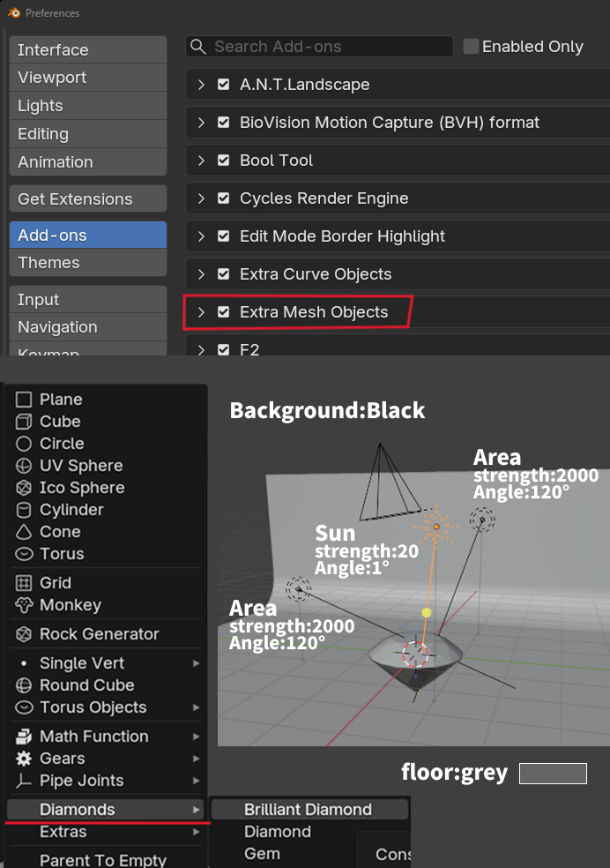Uncheck the Bool Tool add-on
This screenshot has height=868, width=610.
tap(224, 161)
